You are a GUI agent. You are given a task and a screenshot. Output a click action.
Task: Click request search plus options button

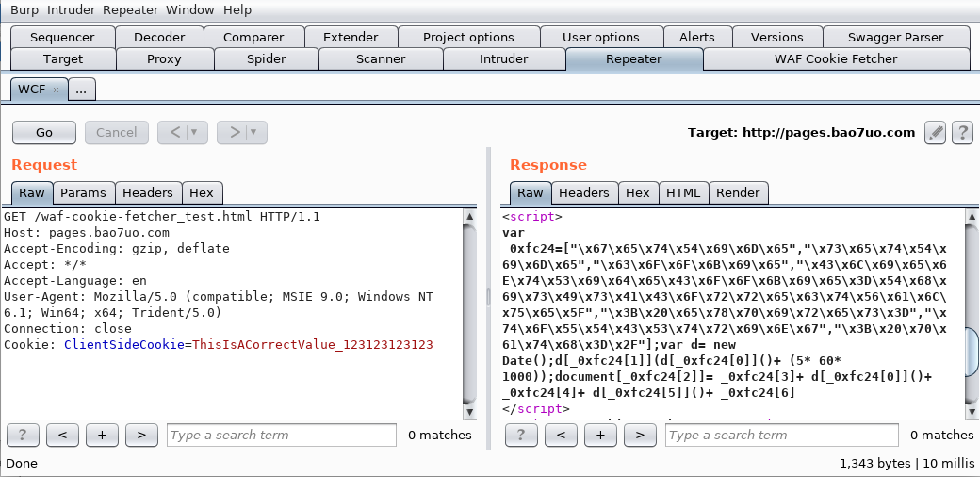pos(102,436)
